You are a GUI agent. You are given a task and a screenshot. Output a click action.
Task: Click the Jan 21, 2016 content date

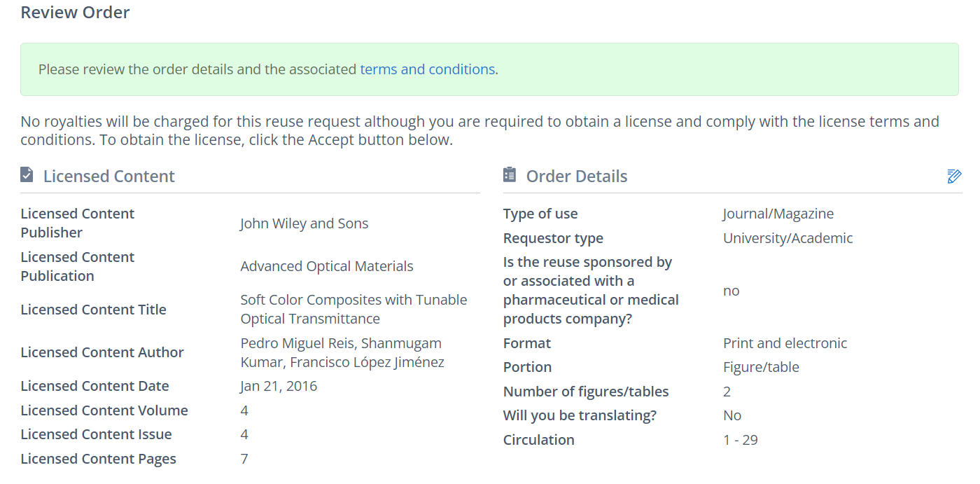pos(278,386)
